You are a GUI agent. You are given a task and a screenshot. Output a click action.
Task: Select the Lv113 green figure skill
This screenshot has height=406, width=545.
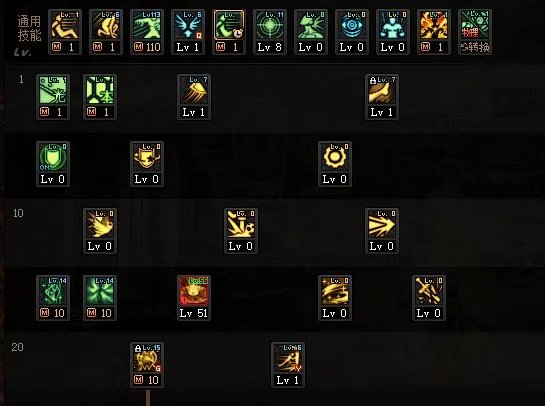point(147,25)
